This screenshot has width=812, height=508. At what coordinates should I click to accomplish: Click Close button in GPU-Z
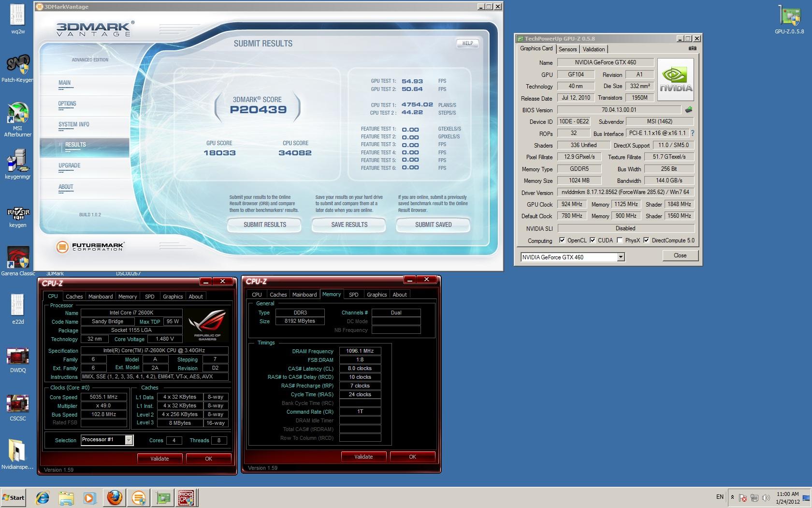[680, 255]
